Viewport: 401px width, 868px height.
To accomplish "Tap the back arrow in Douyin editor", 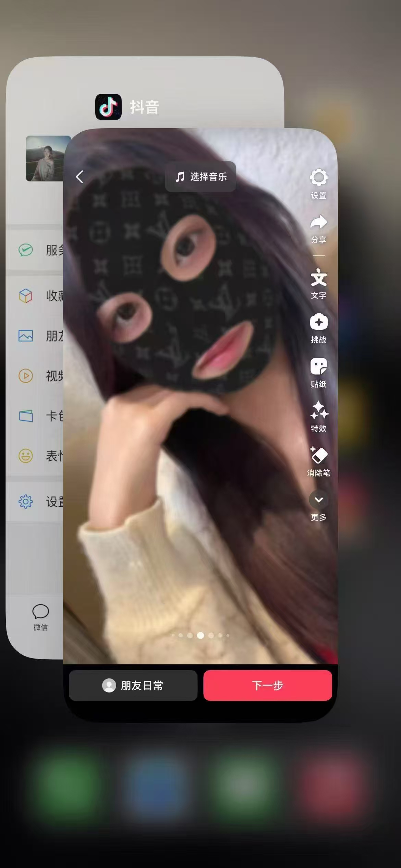I will pyautogui.click(x=80, y=177).
